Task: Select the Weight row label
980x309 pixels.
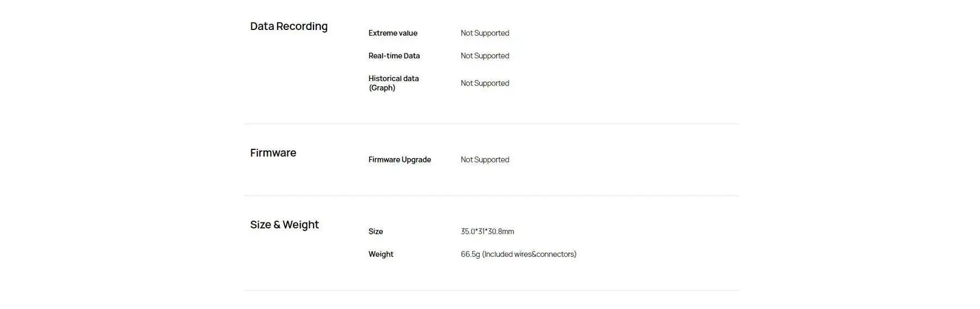Action: (381, 255)
